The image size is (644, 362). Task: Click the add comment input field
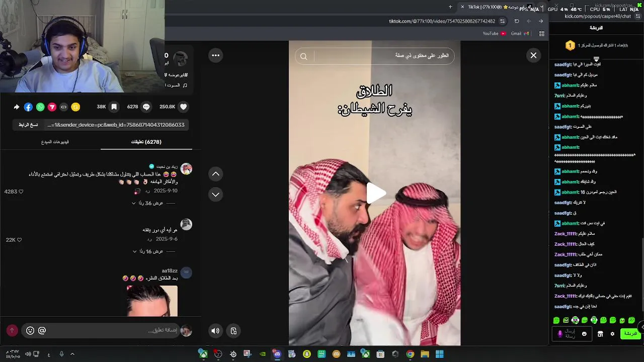pyautogui.click(x=114, y=330)
